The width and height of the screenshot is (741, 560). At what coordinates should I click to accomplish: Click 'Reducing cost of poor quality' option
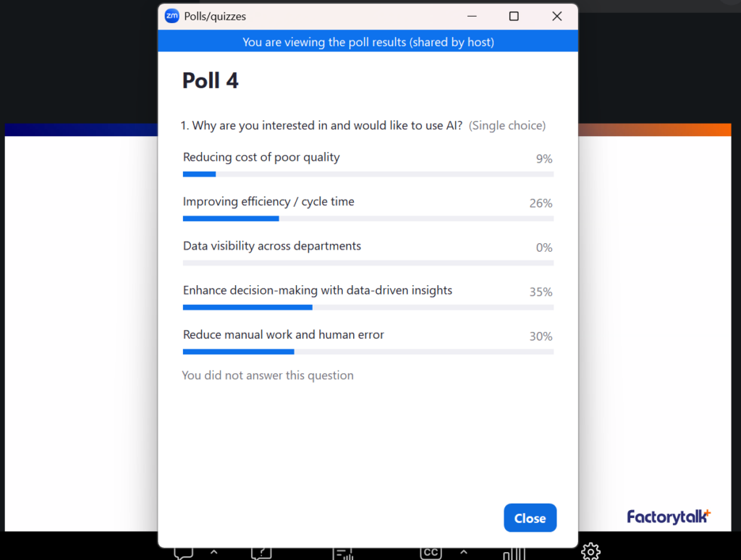click(x=261, y=157)
